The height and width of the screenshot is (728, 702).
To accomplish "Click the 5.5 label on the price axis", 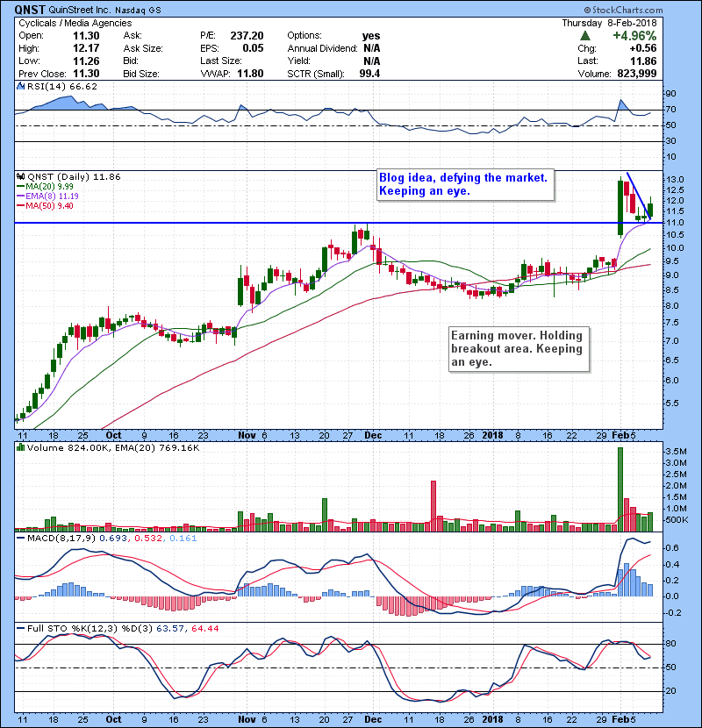I will tap(672, 403).
